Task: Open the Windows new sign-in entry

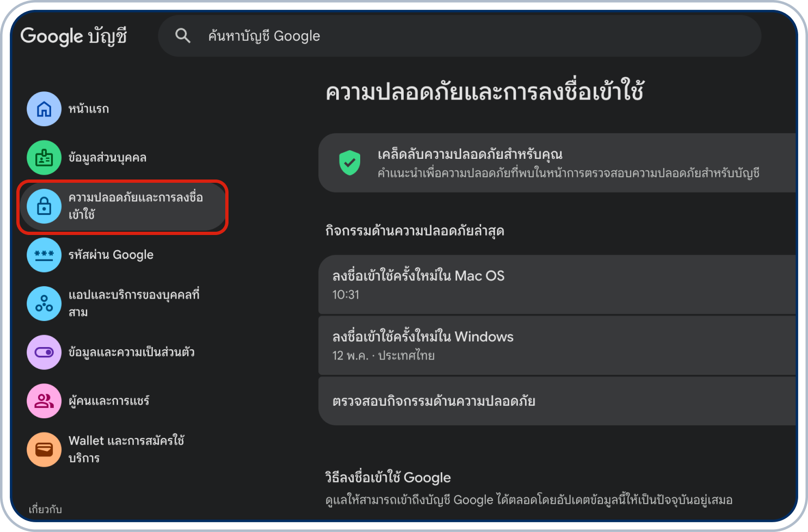Action: point(557,345)
